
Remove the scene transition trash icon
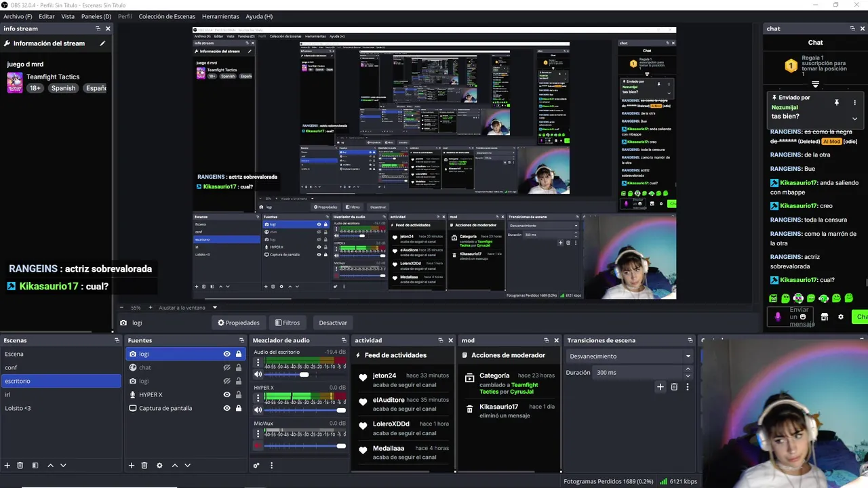click(x=674, y=387)
